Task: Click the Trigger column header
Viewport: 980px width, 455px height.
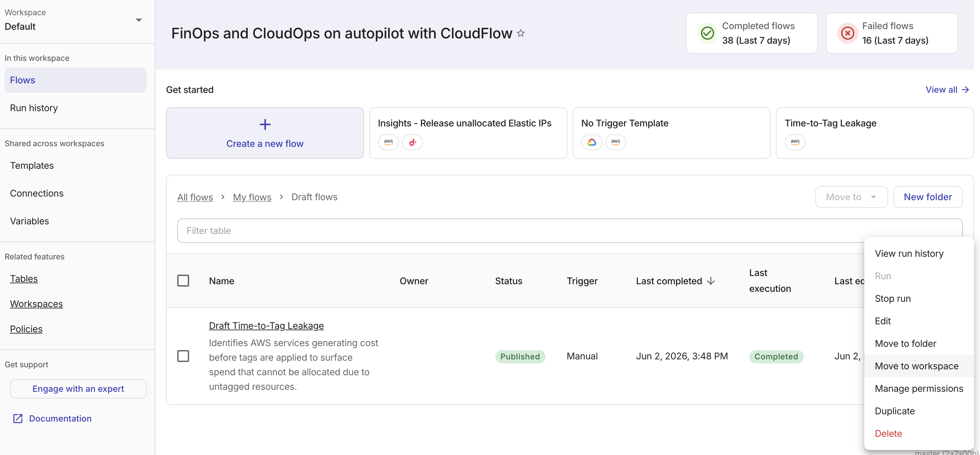Action: (x=582, y=281)
